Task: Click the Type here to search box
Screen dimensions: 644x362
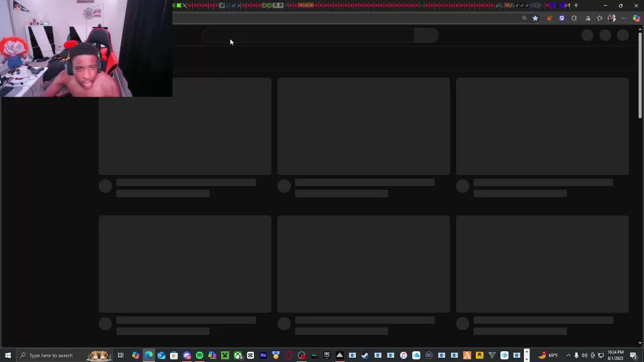Action: (x=65, y=355)
